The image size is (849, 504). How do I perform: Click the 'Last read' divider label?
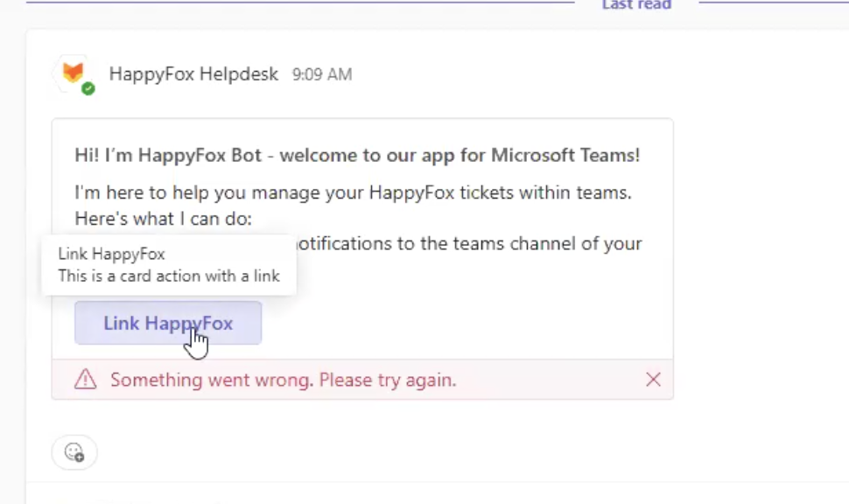[636, 5]
